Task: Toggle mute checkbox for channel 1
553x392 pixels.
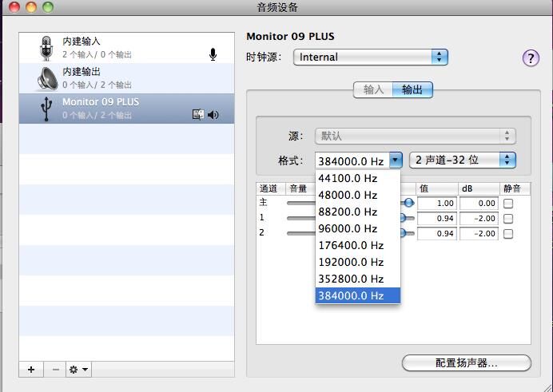Action: click(507, 219)
